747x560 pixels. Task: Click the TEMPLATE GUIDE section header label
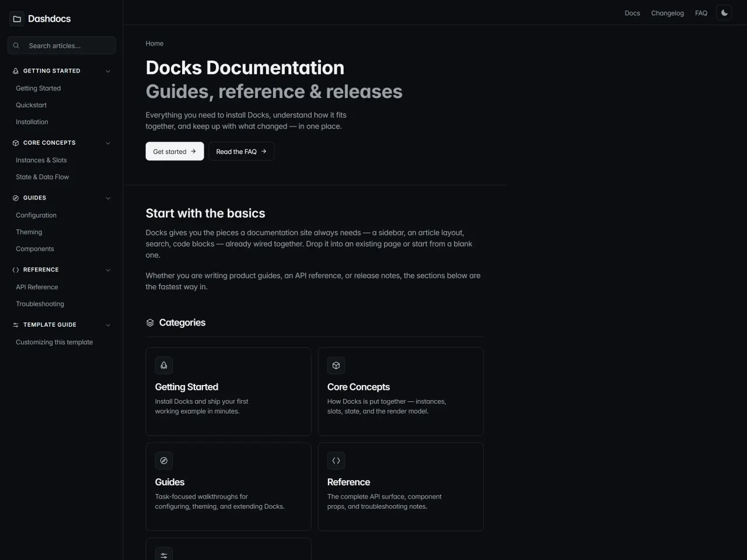[50, 325]
